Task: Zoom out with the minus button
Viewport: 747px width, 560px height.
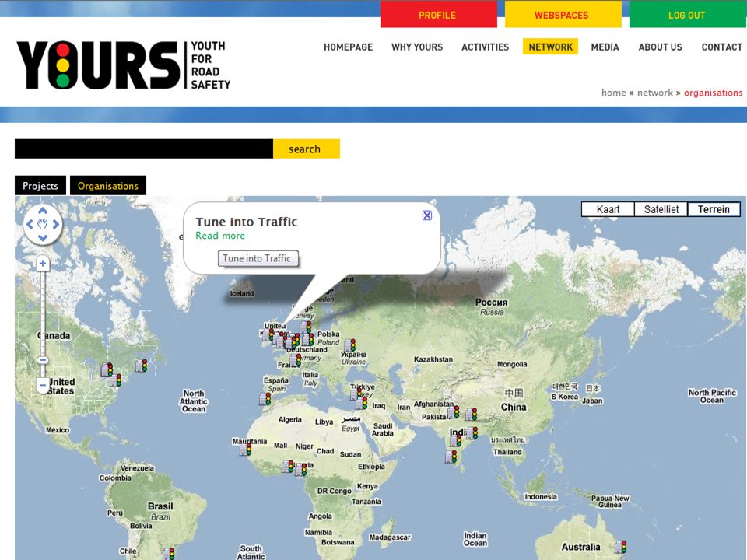Action: [43, 385]
